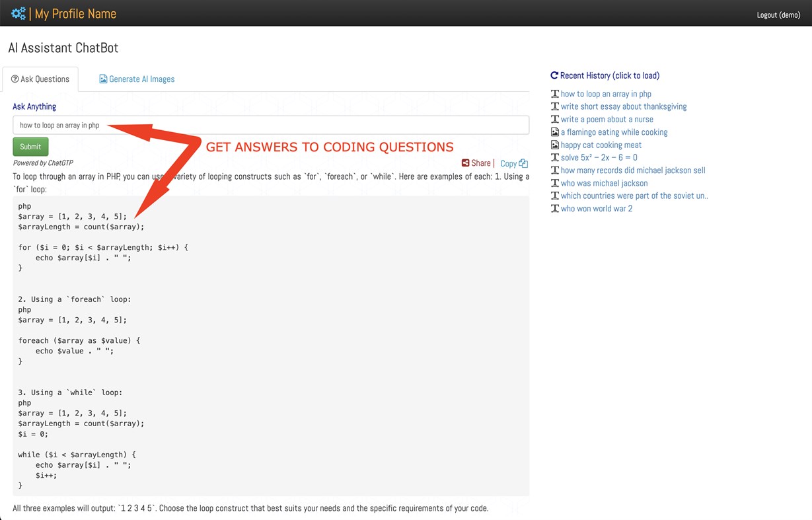Click code line '$i = 0;' before while loop
812x520 pixels.
[x=33, y=434]
